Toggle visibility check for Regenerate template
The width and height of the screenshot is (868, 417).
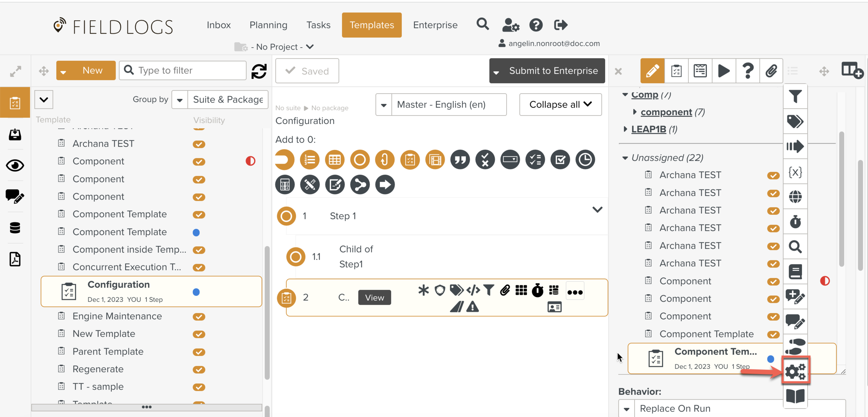coord(199,369)
